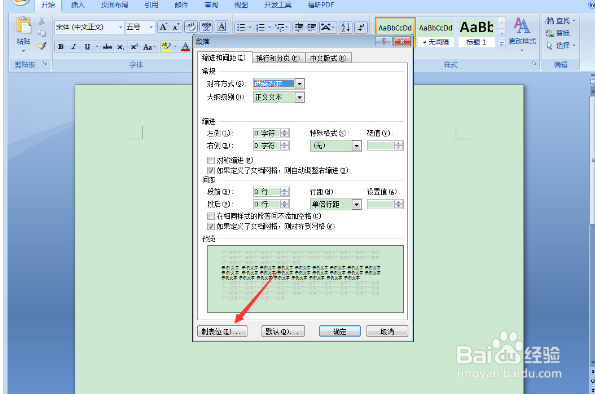The height and width of the screenshot is (394, 595).
Task: Click the red font color button
Action: point(185,47)
